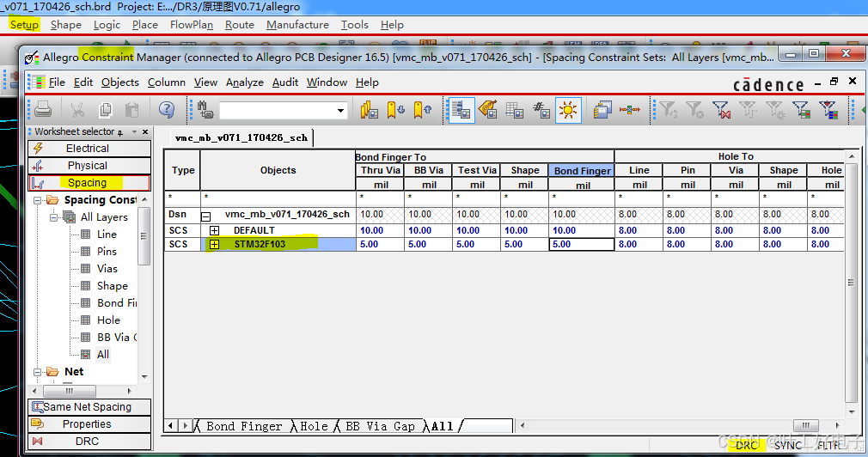
Task: Collapse the All Layers tree node
Action: click(53, 217)
